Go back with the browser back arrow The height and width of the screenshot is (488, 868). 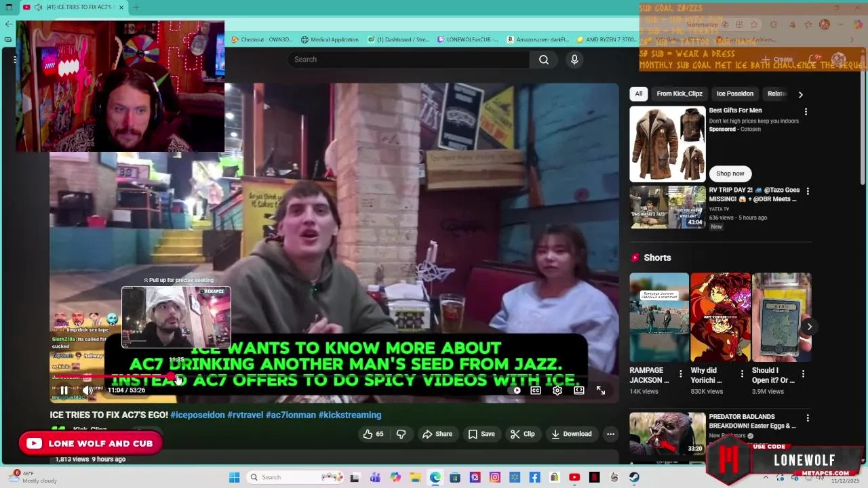[x=8, y=24]
